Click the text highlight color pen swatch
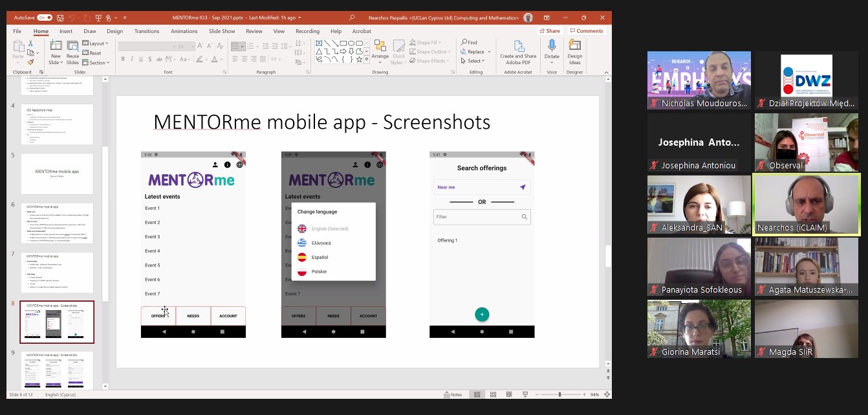This screenshot has height=415, width=868. pos(200,59)
